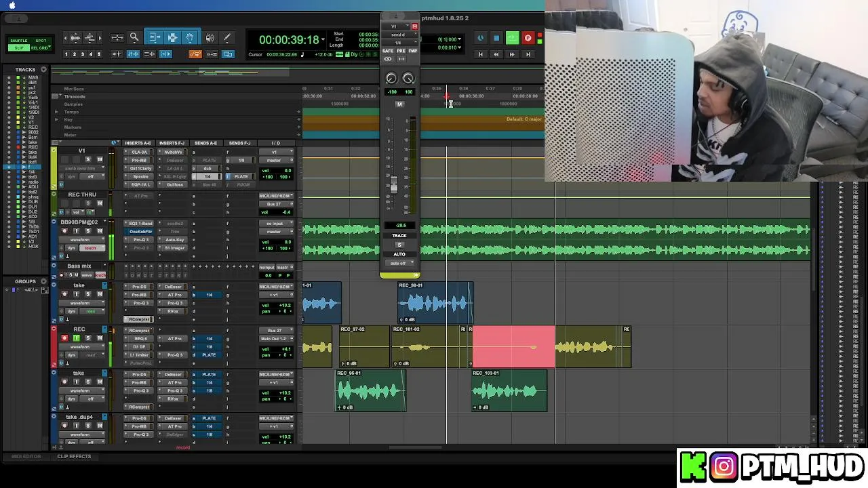This screenshot has width=868, height=488.
Task: Open the GROUPS list dropdown menu
Action: click(x=43, y=281)
